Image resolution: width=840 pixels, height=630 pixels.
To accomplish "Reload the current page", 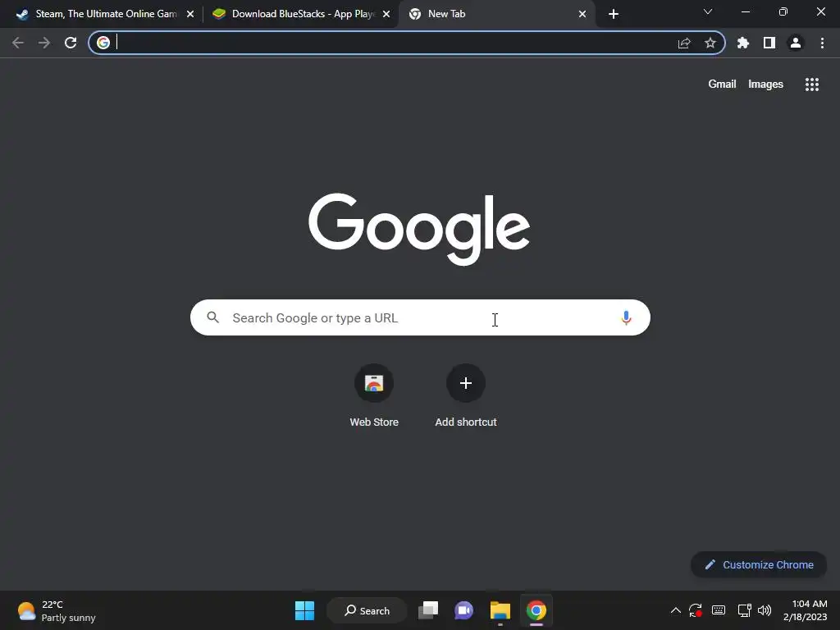I will pos(71,43).
